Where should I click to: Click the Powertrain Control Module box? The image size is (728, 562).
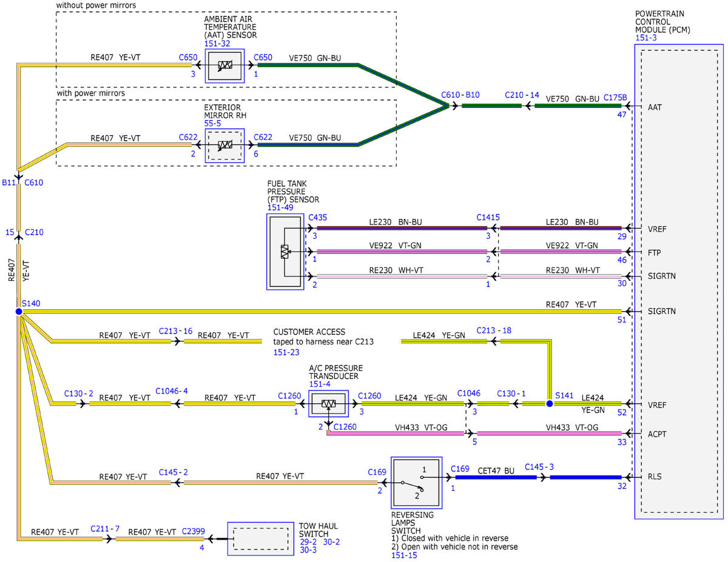(678, 281)
